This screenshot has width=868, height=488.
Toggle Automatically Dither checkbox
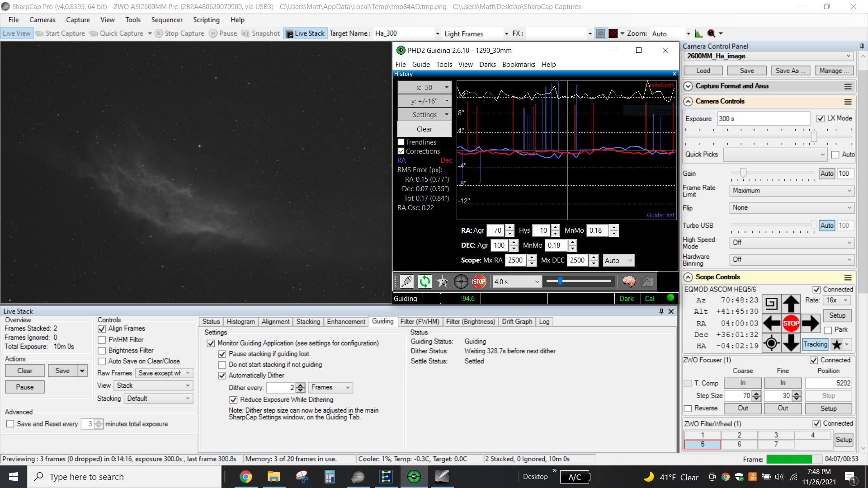tap(222, 375)
